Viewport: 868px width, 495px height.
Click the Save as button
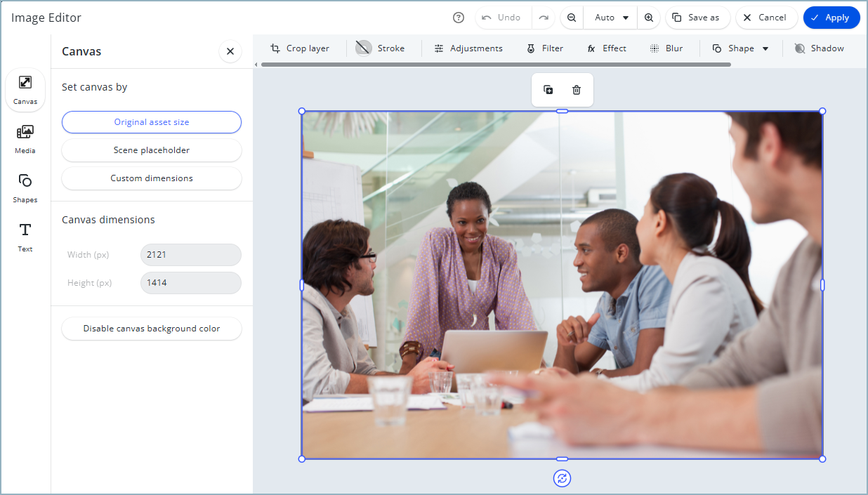pyautogui.click(x=697, y=18)
